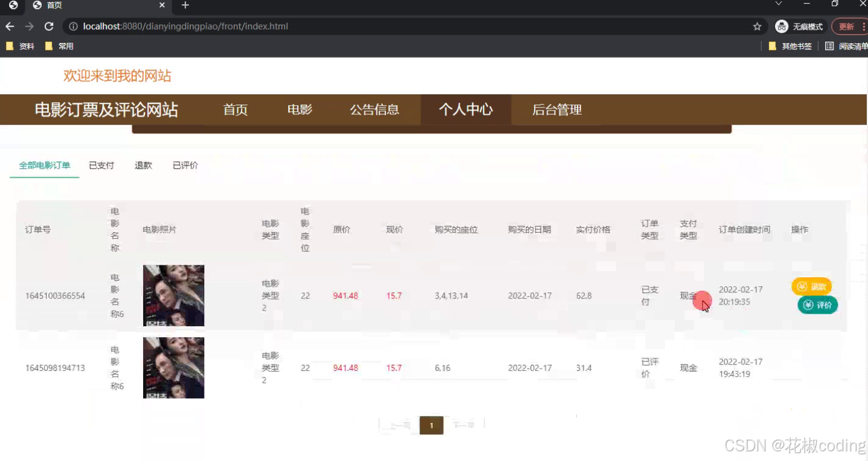Click the back navigation arrow in the browser
This screenshot has width=868, height=461.
(10, 26)
